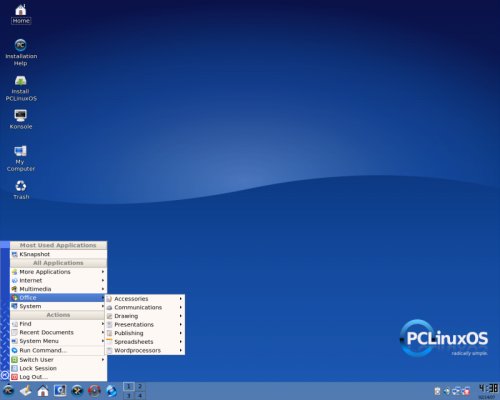This screenshot has width=500, height=400.
Task: Launch the blue globe browser panel icon
Action: 111,391
